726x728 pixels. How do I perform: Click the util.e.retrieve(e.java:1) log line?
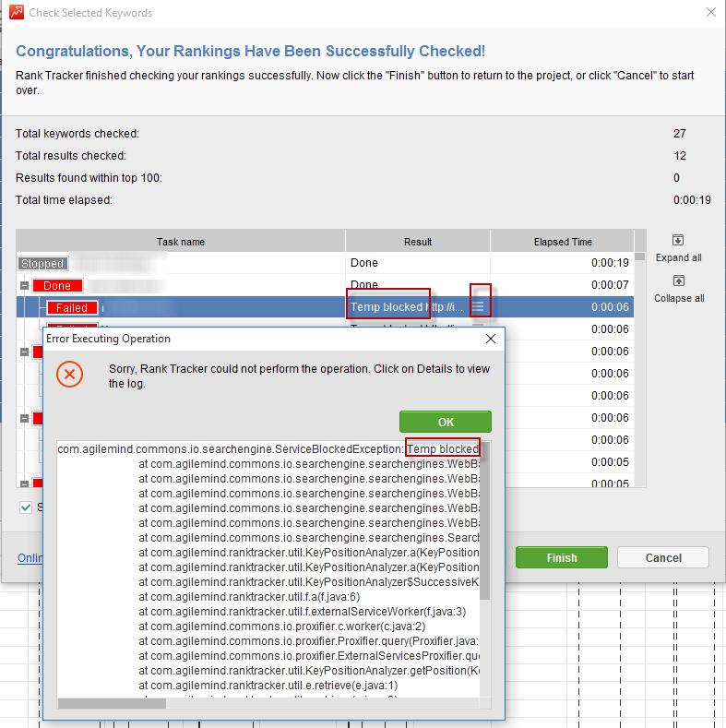[268, 686]
